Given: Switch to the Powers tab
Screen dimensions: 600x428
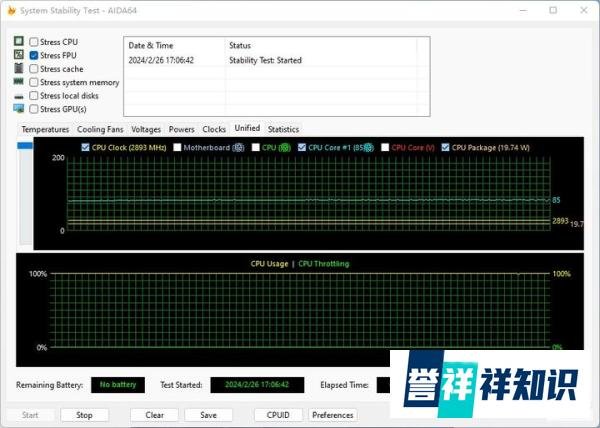Looking at the screenshot, I should click(181, 129).
